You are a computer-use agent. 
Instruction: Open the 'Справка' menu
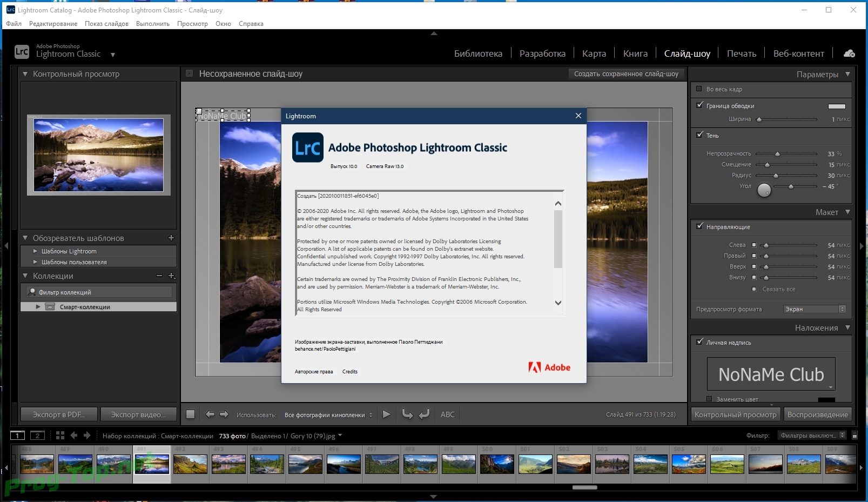point(251,24)
